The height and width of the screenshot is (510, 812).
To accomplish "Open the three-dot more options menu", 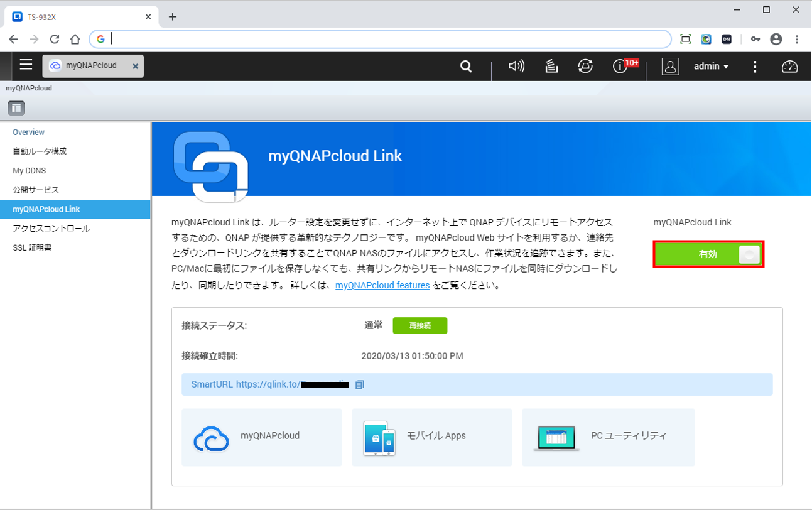I will (x=755, y=67).
